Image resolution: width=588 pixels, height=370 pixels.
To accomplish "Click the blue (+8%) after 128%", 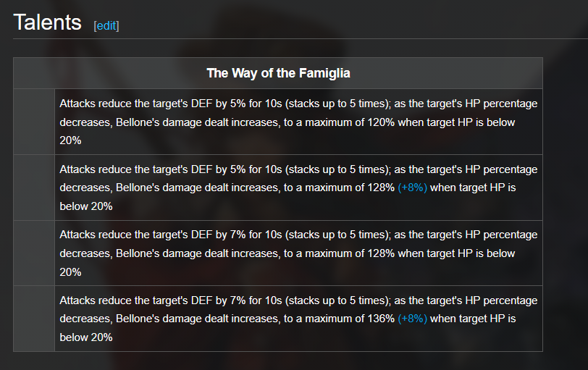I will point(413,188).
